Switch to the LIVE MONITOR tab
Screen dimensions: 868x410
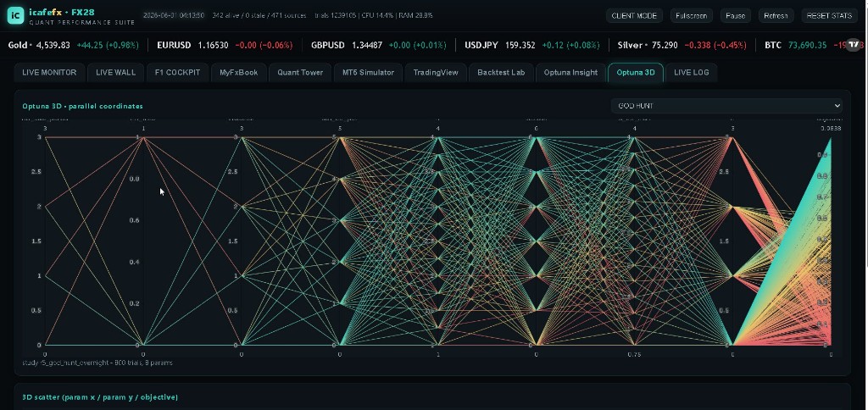(49, 73)
